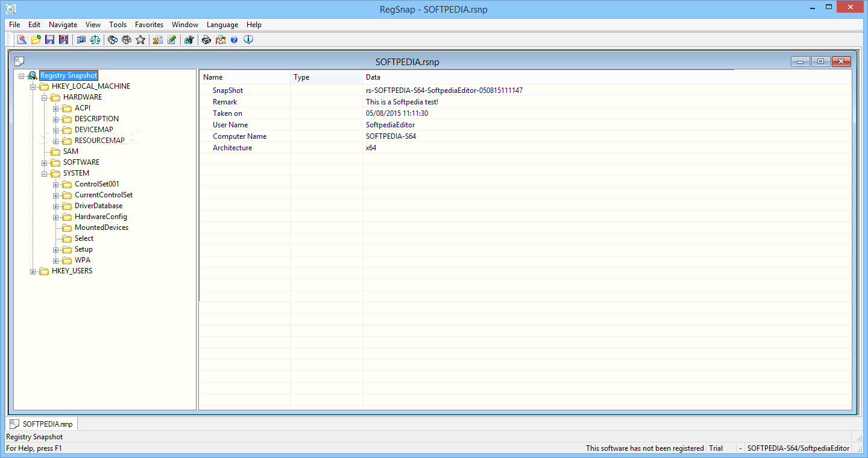Click the camera snapshot toolbar icon
This screenshot has height=458, width=868.
(x=81, y=40)
